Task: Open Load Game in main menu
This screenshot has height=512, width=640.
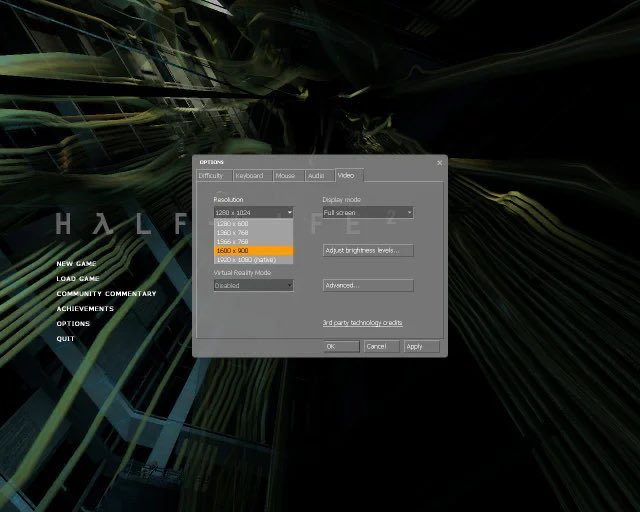Action: 78,278
